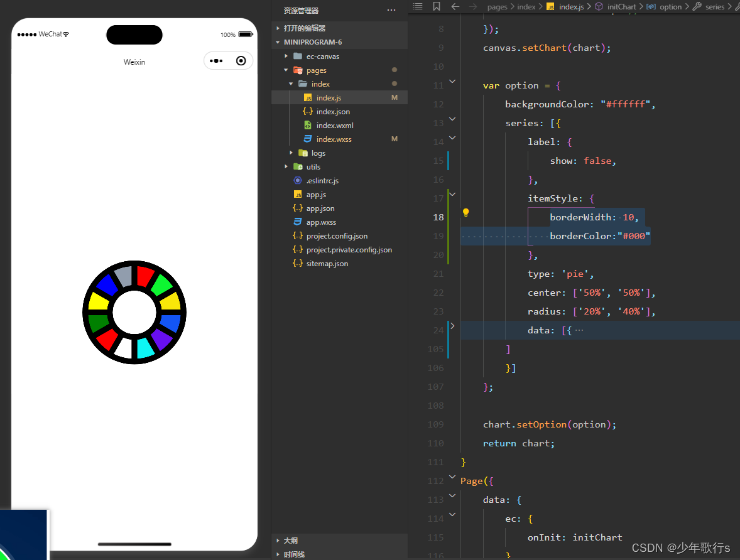The width and height of the screenshot is (740, 560).
Task: Click the project.config.json braces icon
Action: 298,235
